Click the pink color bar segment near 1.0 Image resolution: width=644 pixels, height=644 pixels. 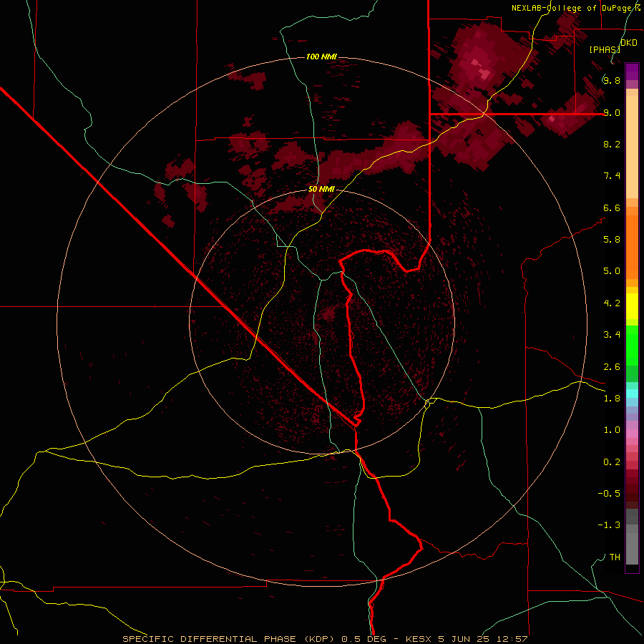coord(632,434)
